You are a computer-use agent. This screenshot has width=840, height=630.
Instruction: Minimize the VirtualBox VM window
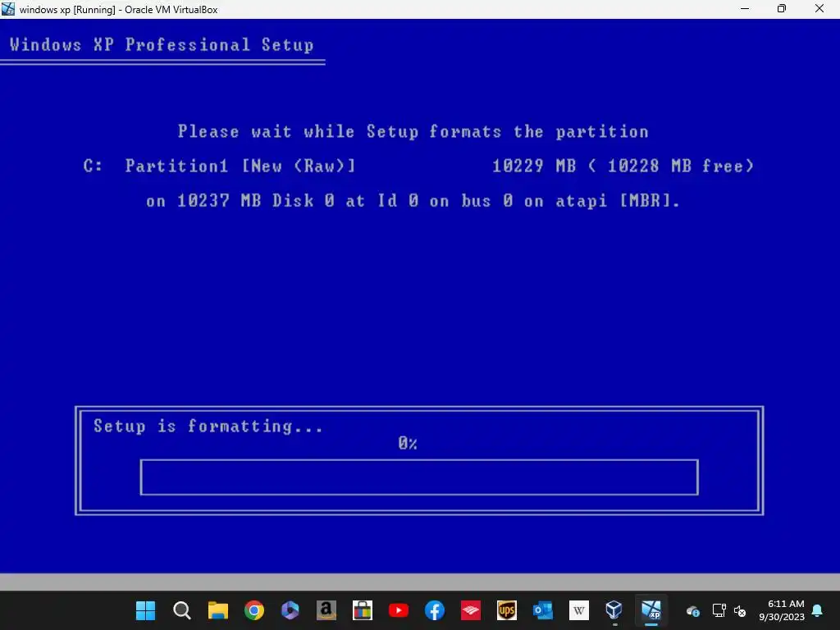click(745, 8)
